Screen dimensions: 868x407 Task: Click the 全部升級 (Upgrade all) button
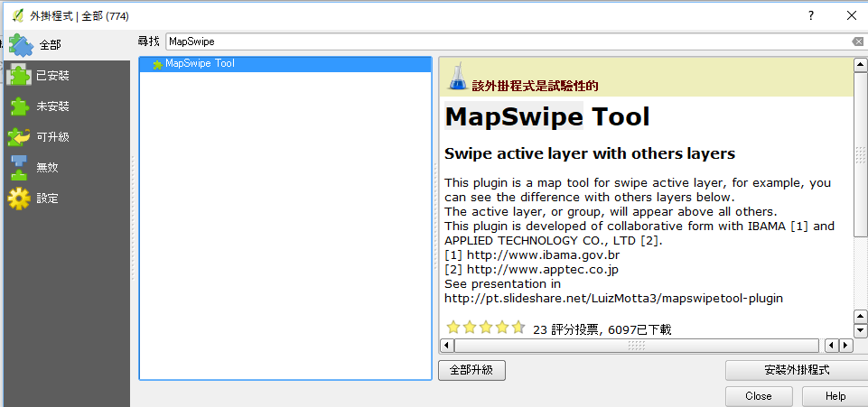point(471,371)
